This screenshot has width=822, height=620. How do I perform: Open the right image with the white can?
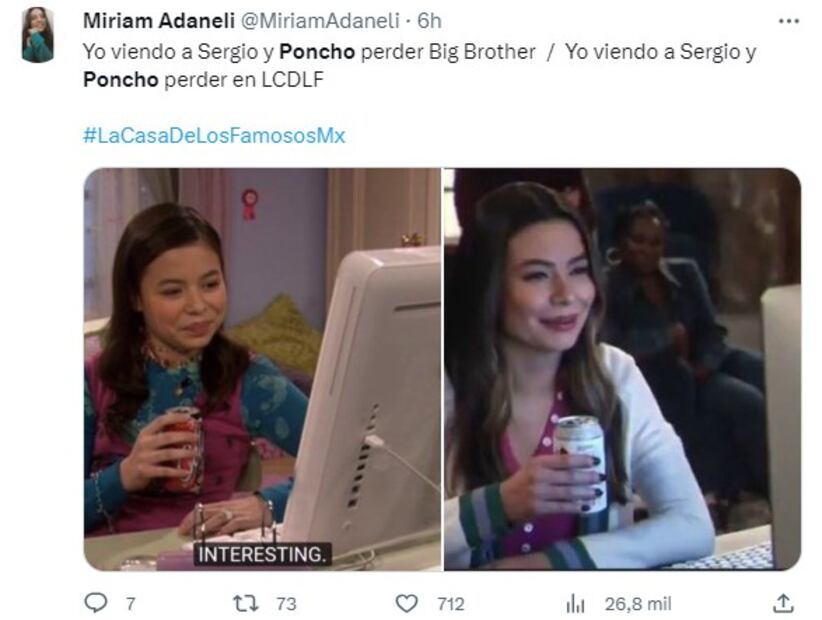pyautogui.click(x=622, y=369)
